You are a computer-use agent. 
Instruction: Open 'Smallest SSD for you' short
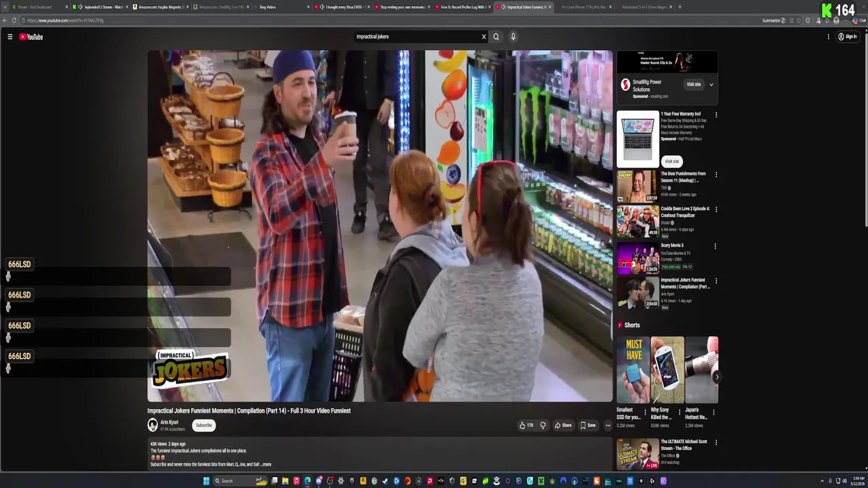coord(632,370)
